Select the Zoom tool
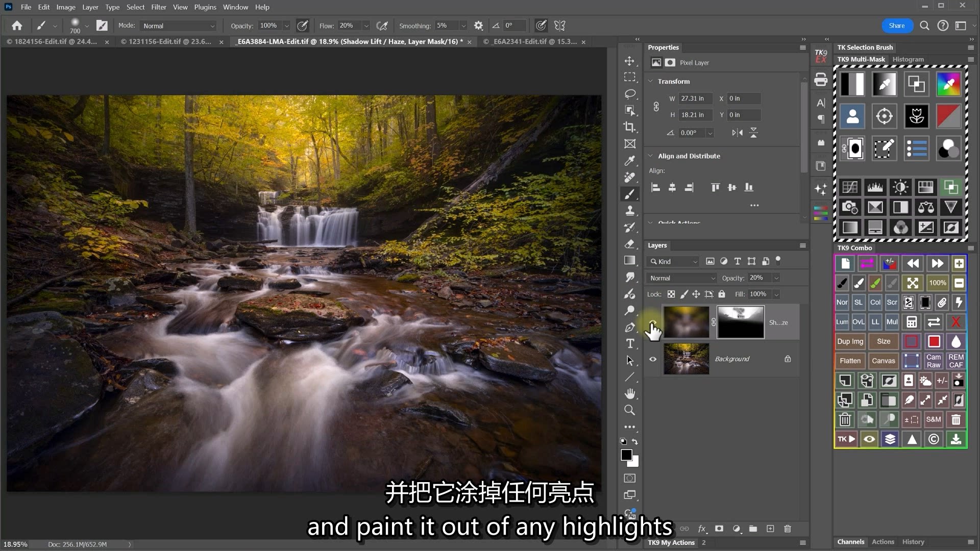This screenshot has width=980, height=551. [630, 410]
